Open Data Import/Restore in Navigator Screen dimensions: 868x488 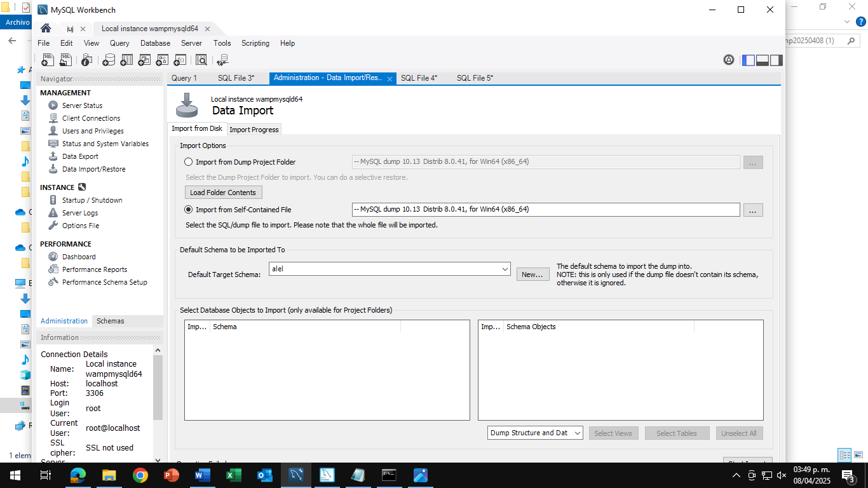pyautogui.click(x=93, y=169)
